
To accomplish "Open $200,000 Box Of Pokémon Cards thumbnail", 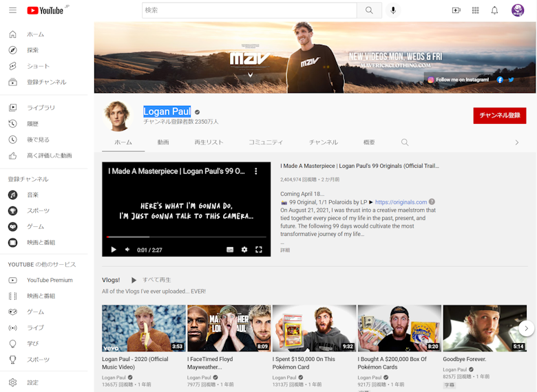I will click(x=400, y=328).
